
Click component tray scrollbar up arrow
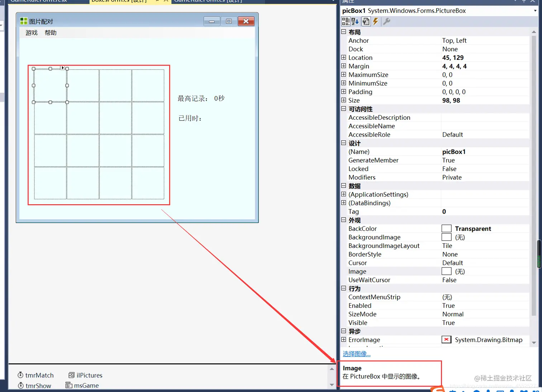click(x=332, y=369)
